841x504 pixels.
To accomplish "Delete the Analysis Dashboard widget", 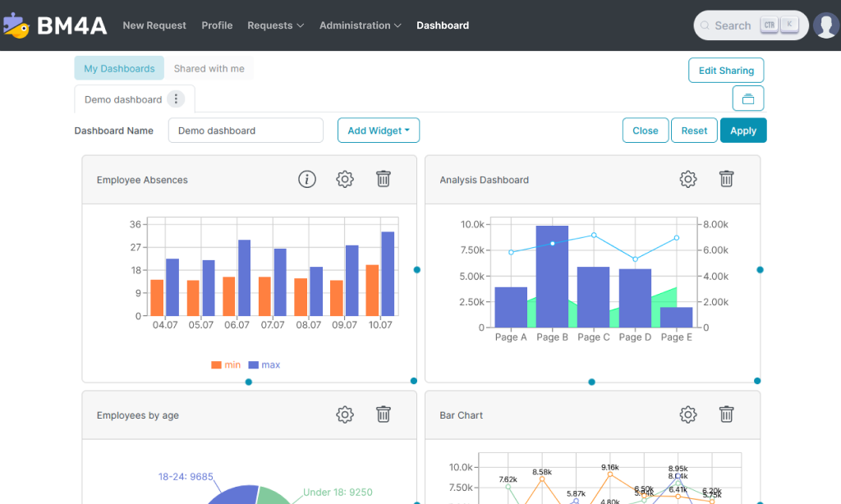I will coord(726,179).
